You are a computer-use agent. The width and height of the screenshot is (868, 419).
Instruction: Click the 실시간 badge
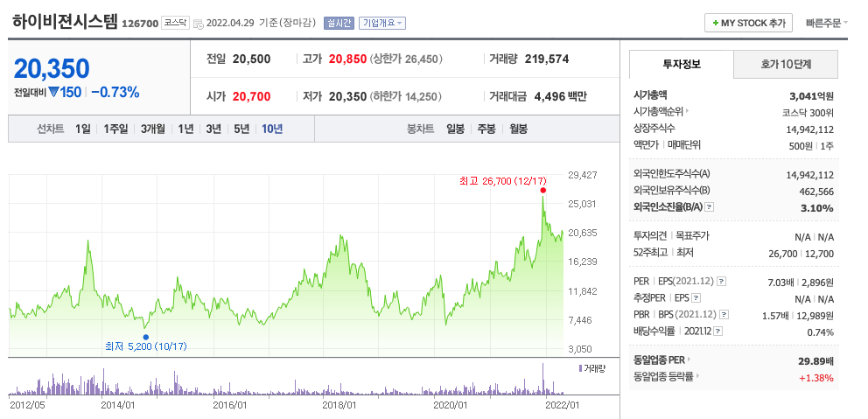pos(339,24)
